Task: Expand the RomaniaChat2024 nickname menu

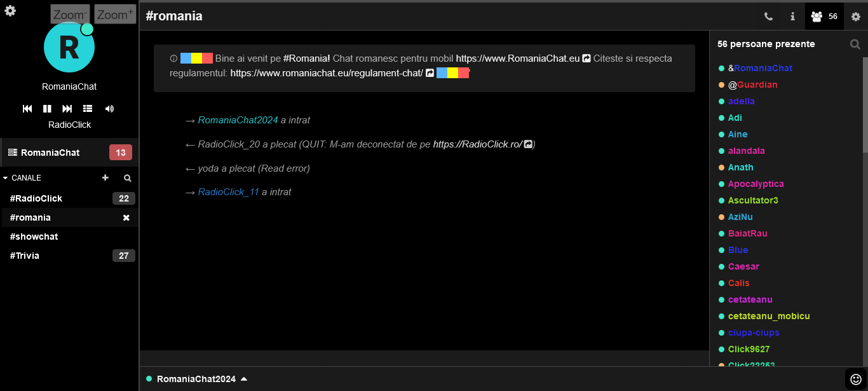Action: tap(244, 379)
